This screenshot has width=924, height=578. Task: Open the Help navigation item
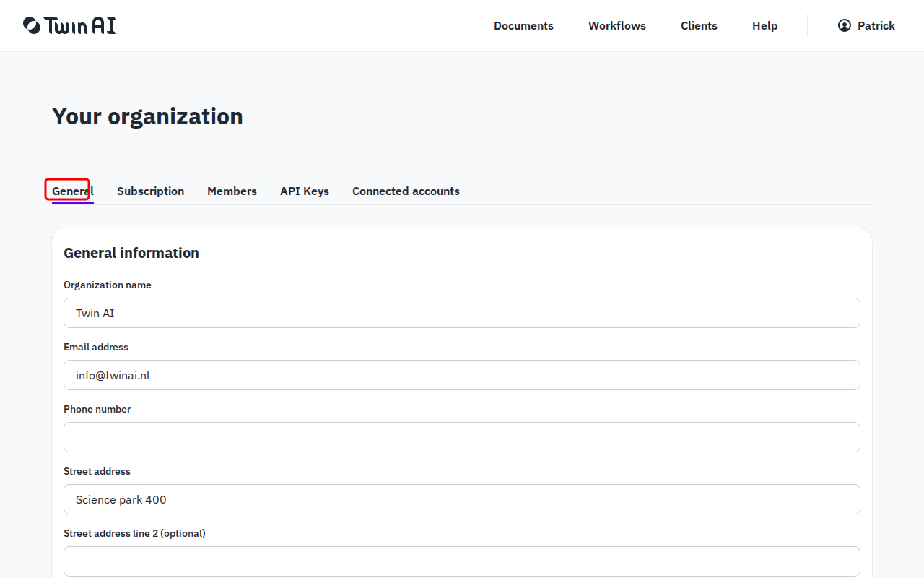(764, 25)
